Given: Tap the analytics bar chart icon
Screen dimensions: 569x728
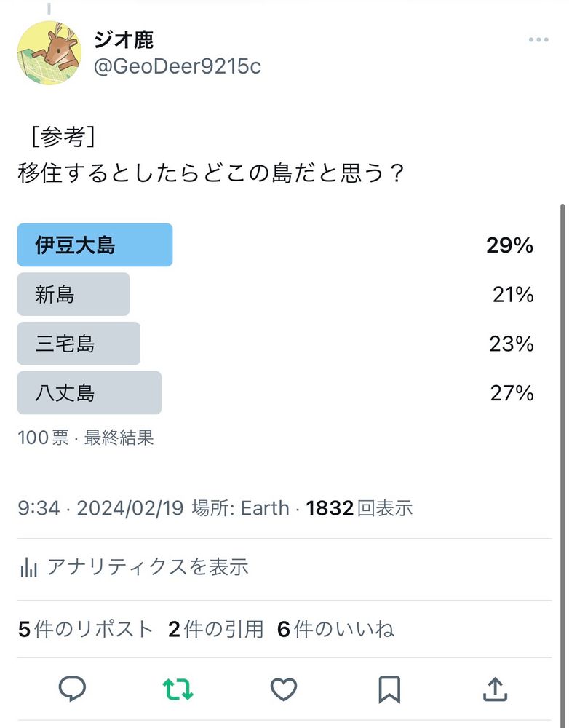Looking at the screenshot, I should [x=29, y=567].
